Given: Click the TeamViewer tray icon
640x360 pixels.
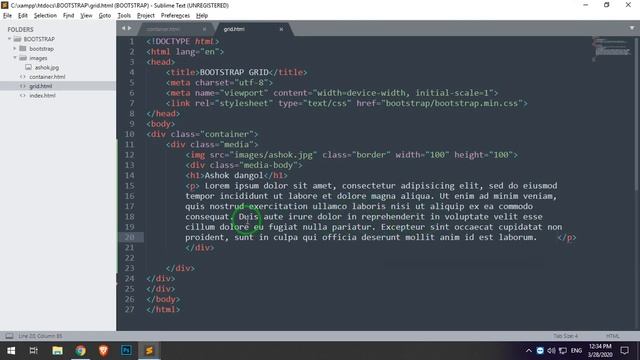Looking at the screenshot, I should pos(540,351).
